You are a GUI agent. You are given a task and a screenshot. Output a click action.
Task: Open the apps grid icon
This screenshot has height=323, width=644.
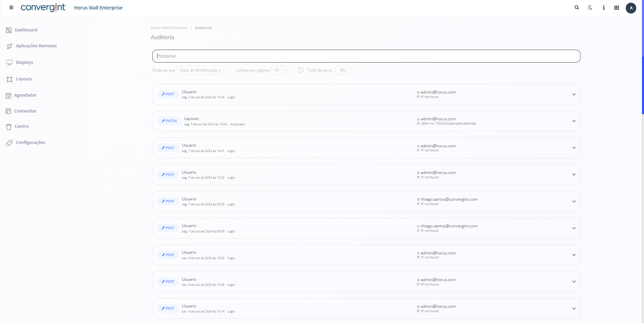coord(616,7)
